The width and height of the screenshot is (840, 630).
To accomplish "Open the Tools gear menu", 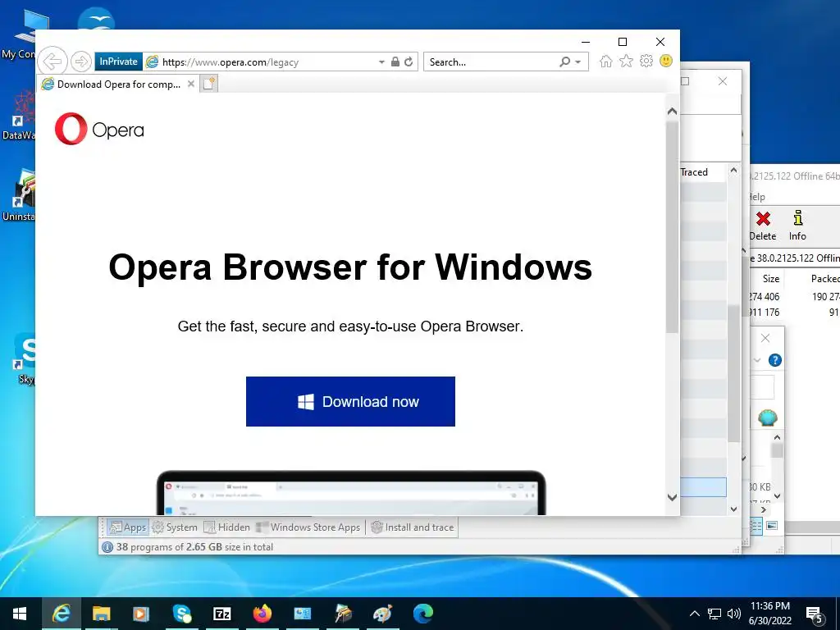I will pyautogui.click(x=646, y=61).
